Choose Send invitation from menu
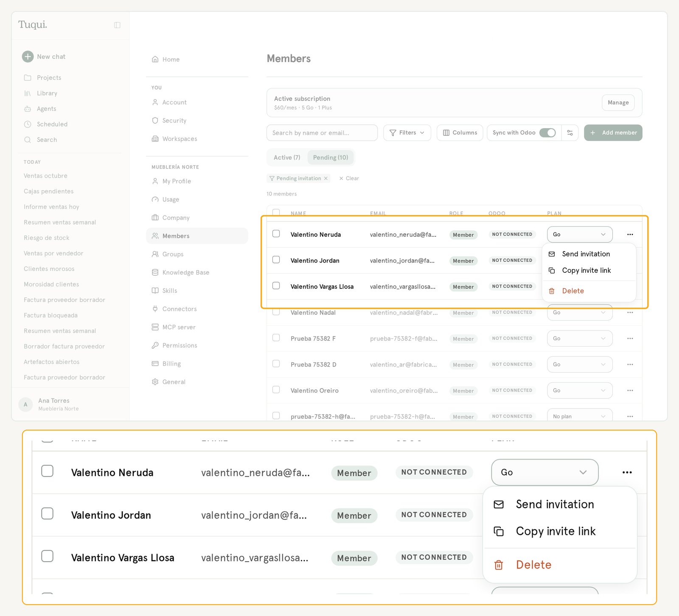 click(x=589, y=254)
